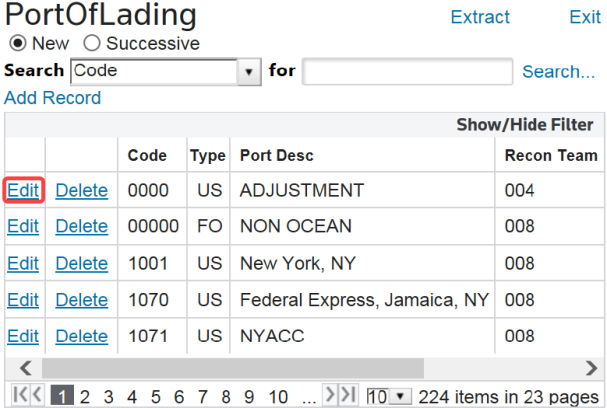
Task: Click the next page arrow icon
Action: point(329,395)
